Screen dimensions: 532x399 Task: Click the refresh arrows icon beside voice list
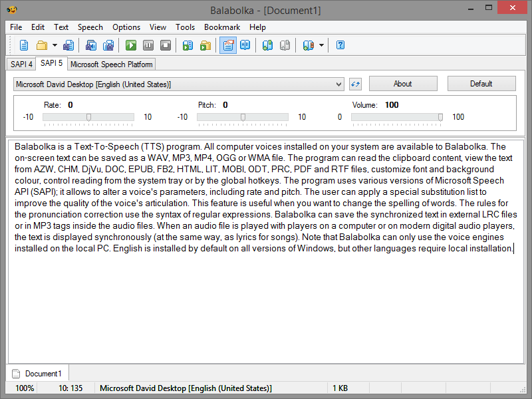(355, 84)
